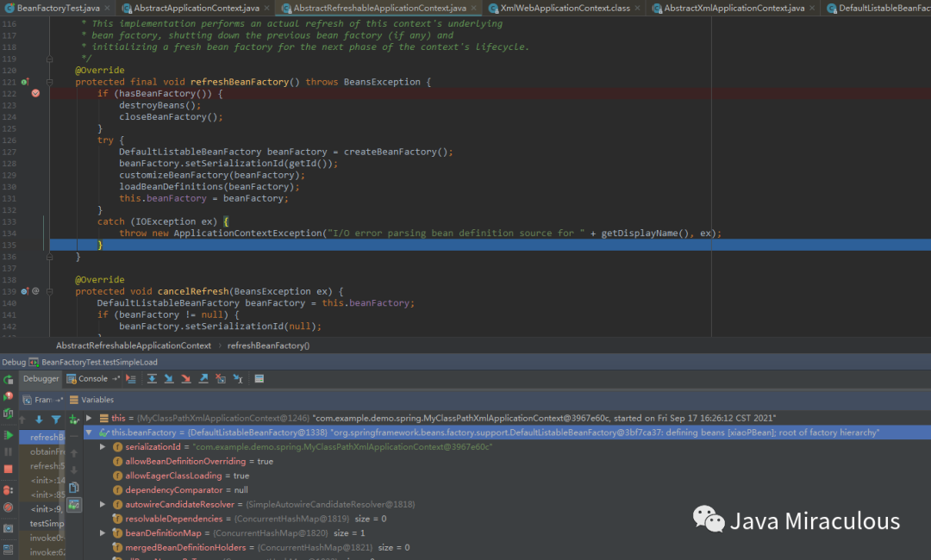The height and width of the screenshot is (560, 931).
Task: Expand the beanDefinitionMap field
Action: 103,532
